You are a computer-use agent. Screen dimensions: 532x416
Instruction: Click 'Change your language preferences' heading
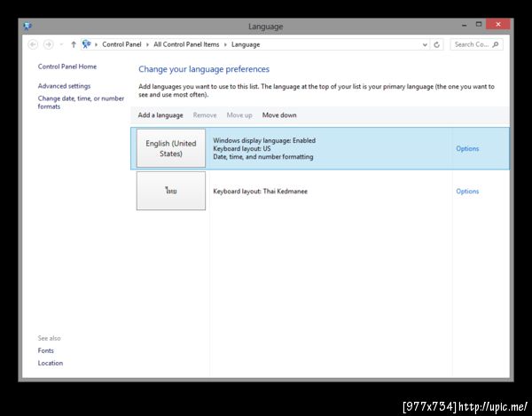(204, 69)
